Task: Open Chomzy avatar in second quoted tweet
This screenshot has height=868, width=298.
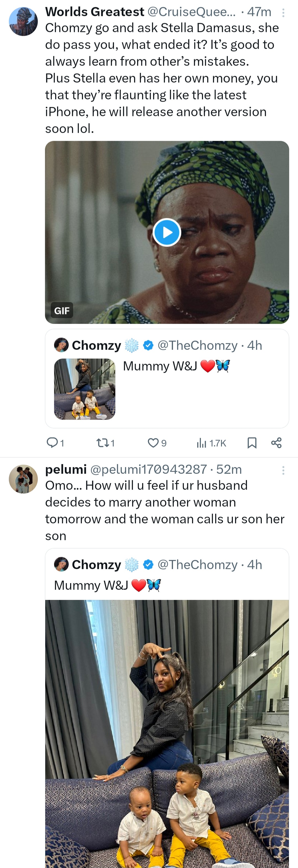Action: point(61,564)
